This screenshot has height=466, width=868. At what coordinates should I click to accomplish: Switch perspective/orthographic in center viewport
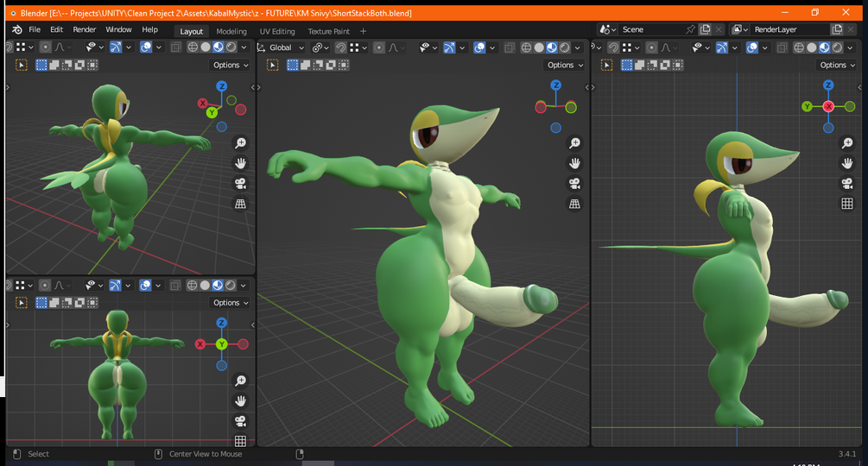[574, 205]
